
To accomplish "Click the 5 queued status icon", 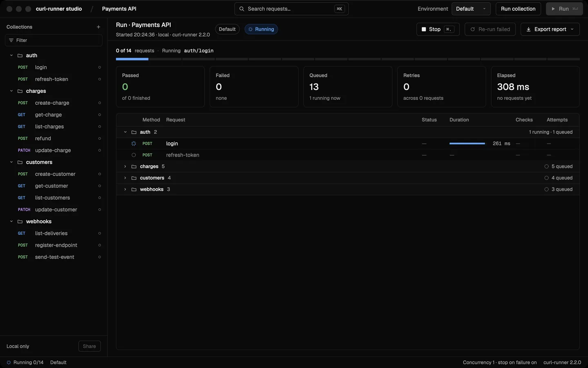I will pyautogui.click(x=546, y=166).
